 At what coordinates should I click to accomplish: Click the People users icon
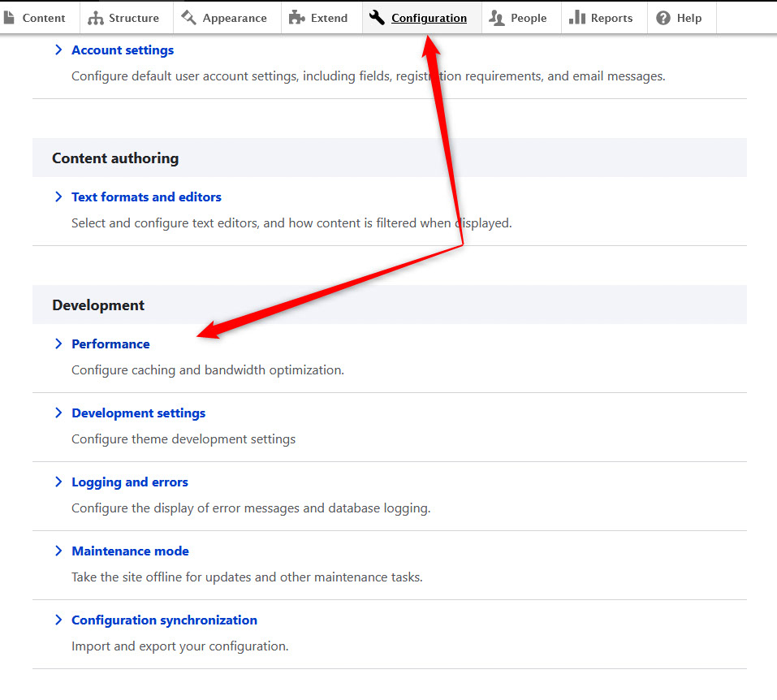click(x=498, y=16)
